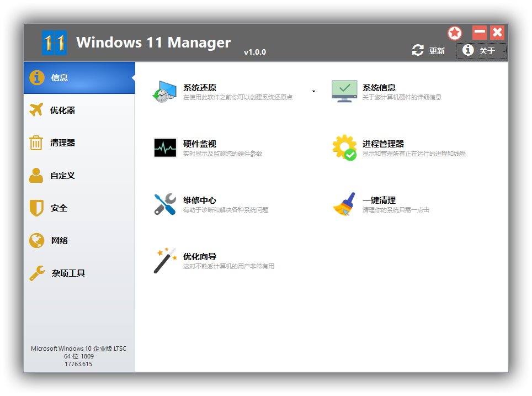
Task: Click the 维修中心 wrench screwdriver icon
Action: point(165,204)
